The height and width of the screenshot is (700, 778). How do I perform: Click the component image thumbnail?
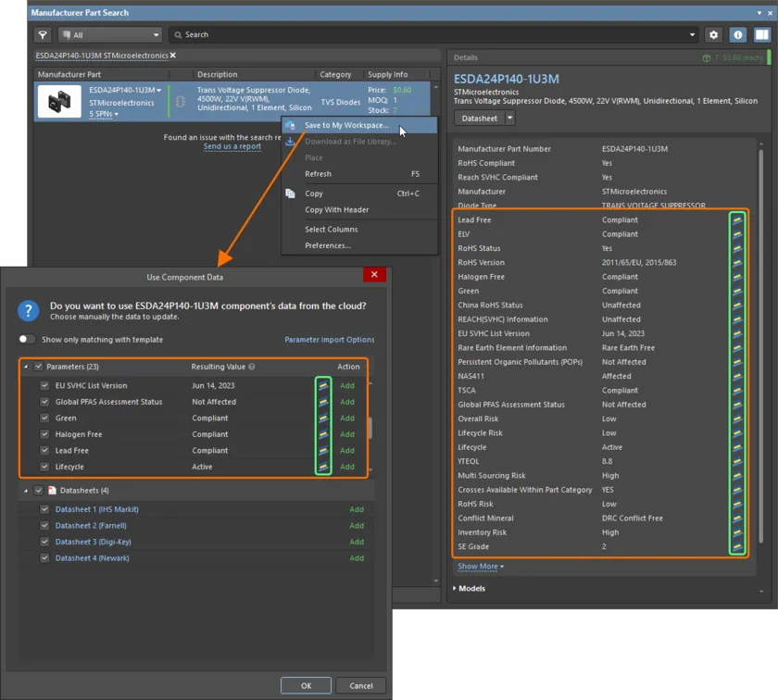tap(59, 101)
